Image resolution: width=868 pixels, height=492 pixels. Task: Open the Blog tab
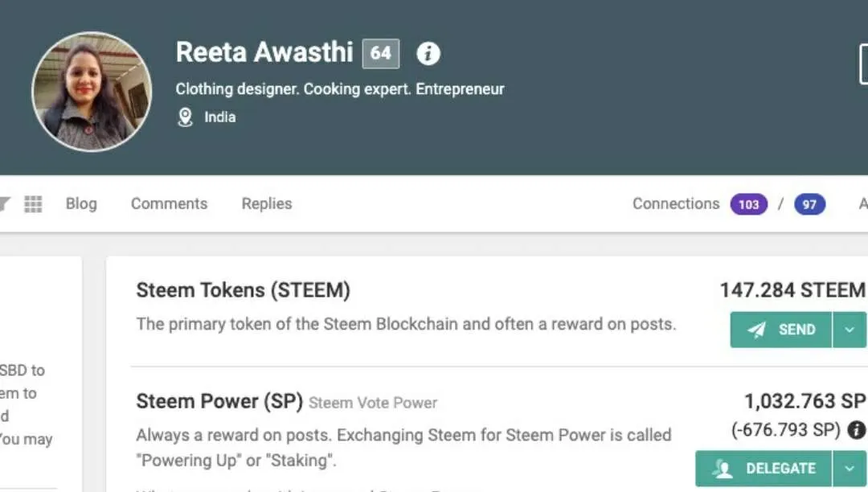pyautogui.click(x=81, y=203)
